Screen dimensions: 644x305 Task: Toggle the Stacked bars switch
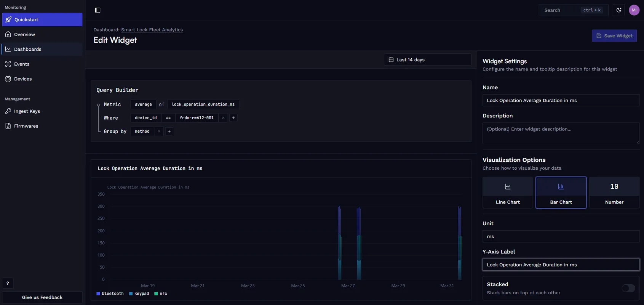click(628, 288)
